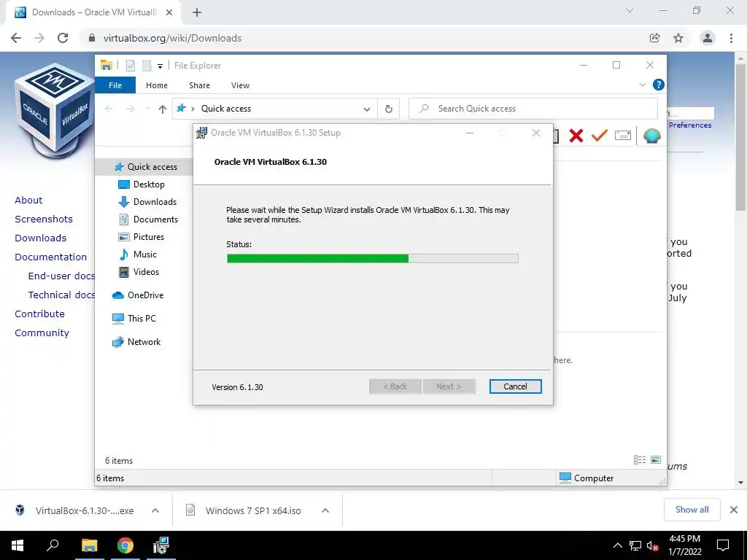Open the Chrome tab search chevron

click(x=630, y=10)
